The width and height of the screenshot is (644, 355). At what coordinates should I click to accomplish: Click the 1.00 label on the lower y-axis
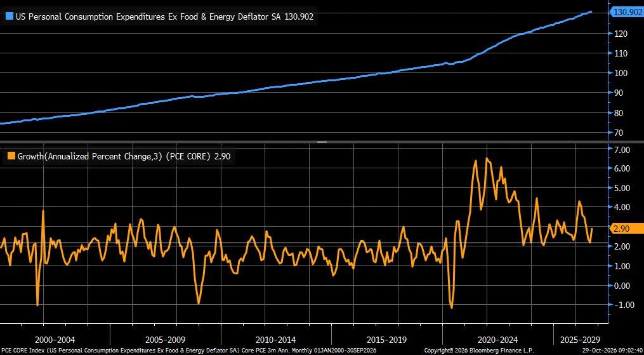[622, 266]
